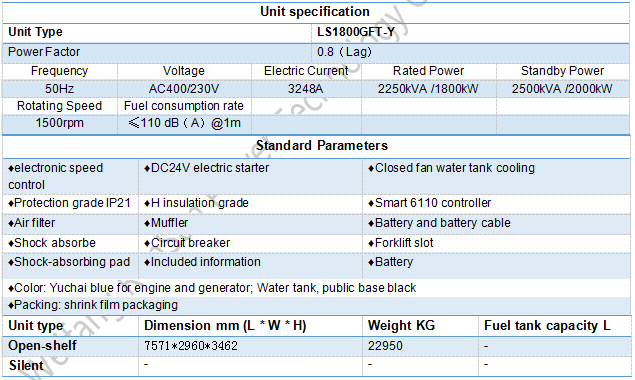Screen dimensions: 635x380
Task: Select the 2500kVA /2000kW standby power cell
Action: pyautogui.click(x=562, y=89)
